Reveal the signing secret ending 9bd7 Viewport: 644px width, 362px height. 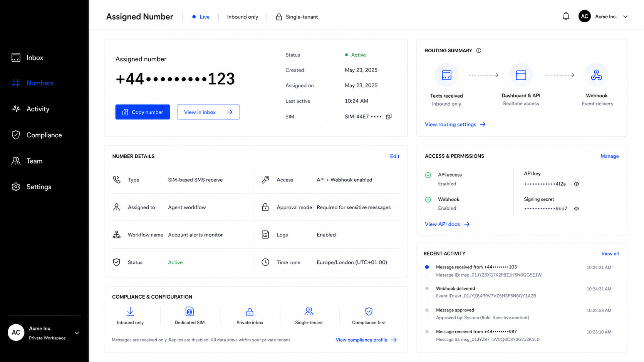coord(577,209)
